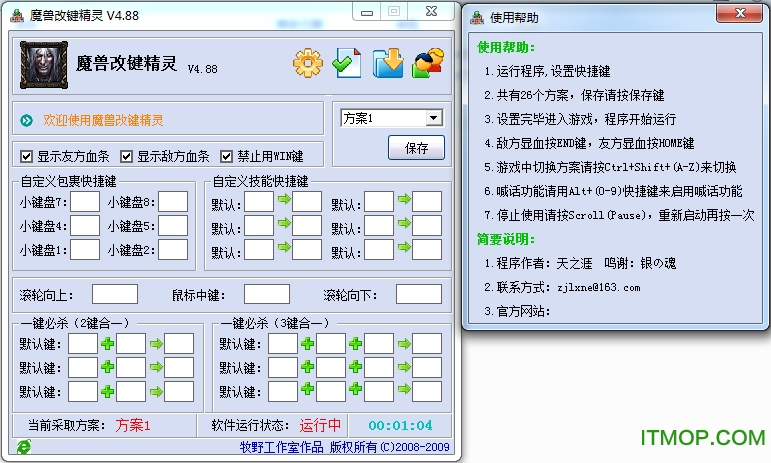Uncheck the 显示敌方血条 checkbox
This screenshot has height=463, width=771.
click(127, 157)
